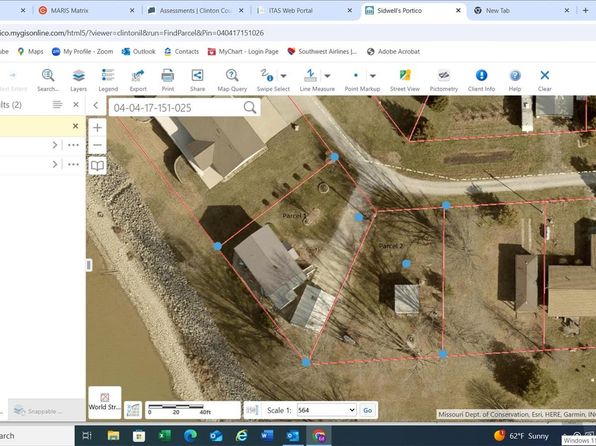Dismiss the highlighted yellow result row

pyautogui.click(x=76, y=126)
